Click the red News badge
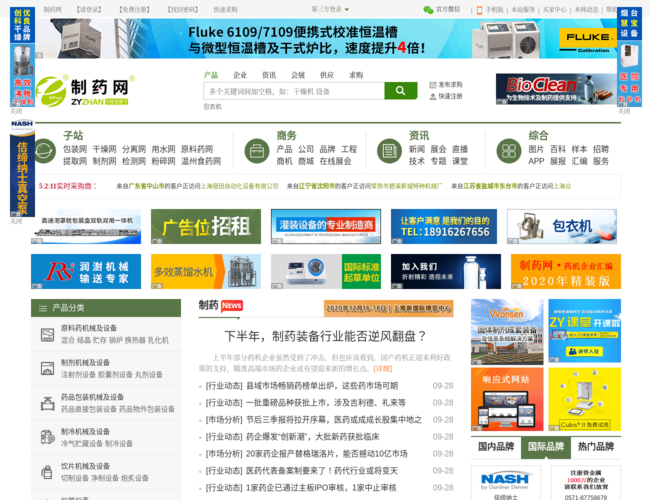 pos(232,306)
